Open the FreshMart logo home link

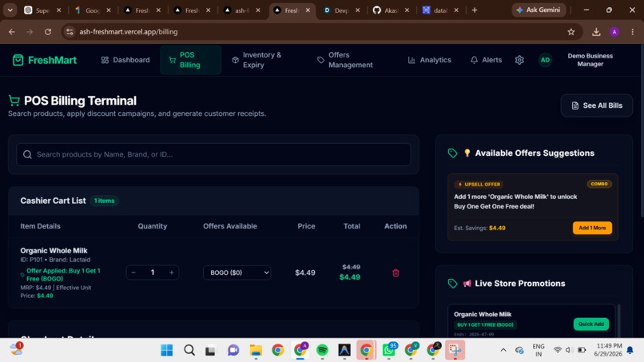pyautogui.click(x=45, y=60)
